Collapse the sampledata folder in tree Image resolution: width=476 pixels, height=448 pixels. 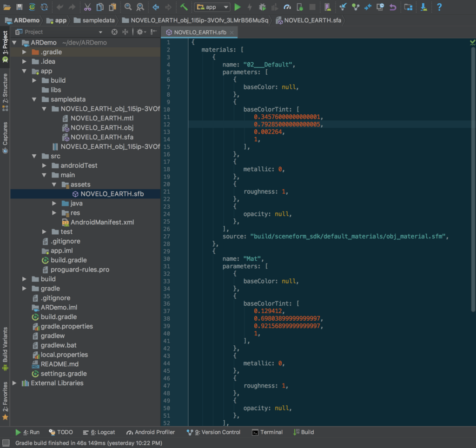click(x=35, y=99)
